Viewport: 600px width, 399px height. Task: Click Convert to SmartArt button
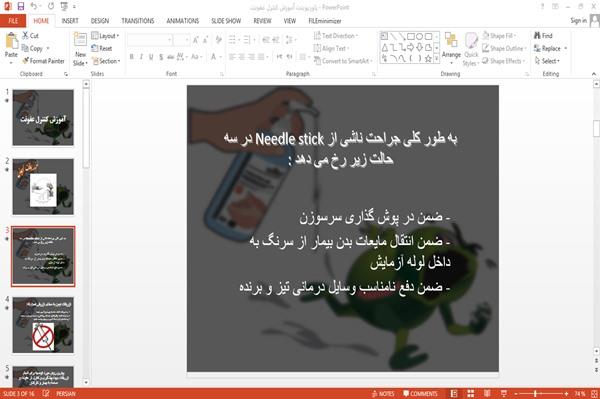343,61
